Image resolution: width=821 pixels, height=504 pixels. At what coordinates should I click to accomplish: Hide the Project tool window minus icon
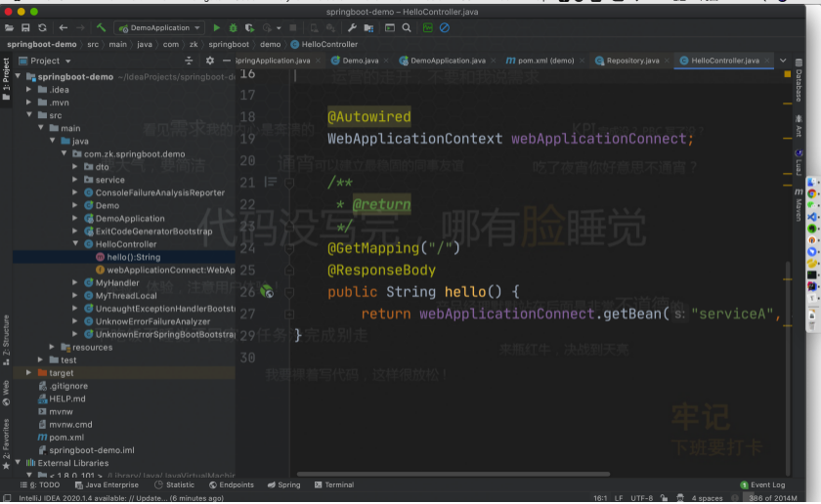click(226, 61)
